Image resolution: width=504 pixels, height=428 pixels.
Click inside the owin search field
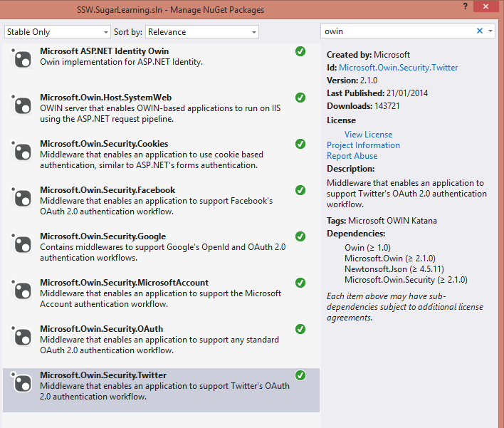point(395,31)
